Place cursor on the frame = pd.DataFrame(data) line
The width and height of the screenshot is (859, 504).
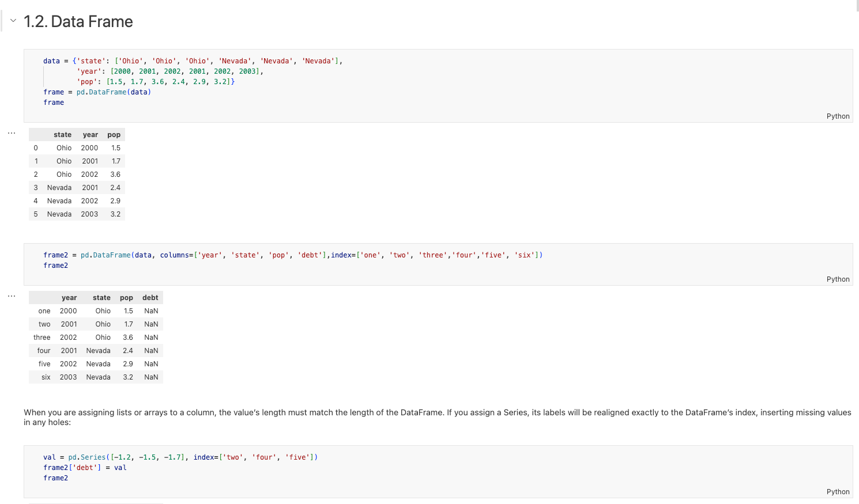point(97,92)
